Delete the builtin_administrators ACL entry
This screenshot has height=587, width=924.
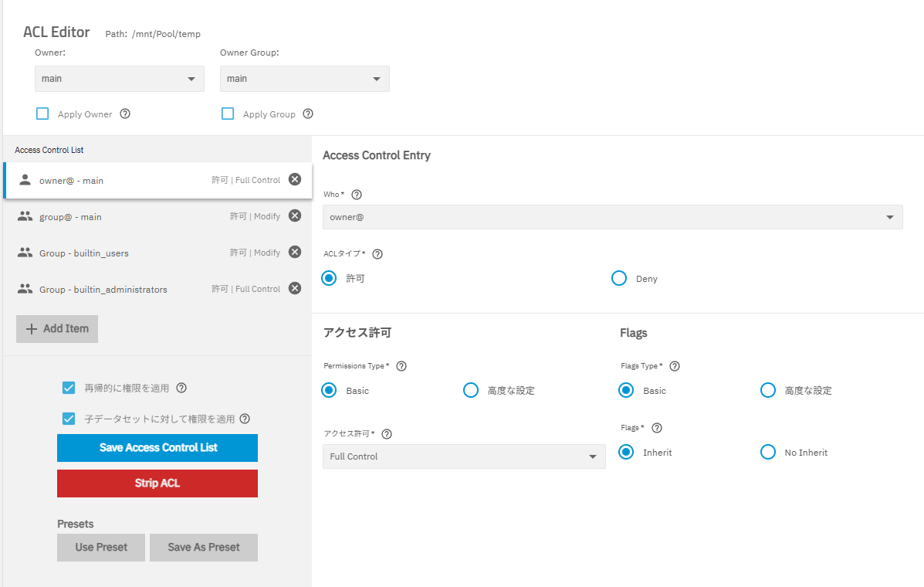coord(295,288)
